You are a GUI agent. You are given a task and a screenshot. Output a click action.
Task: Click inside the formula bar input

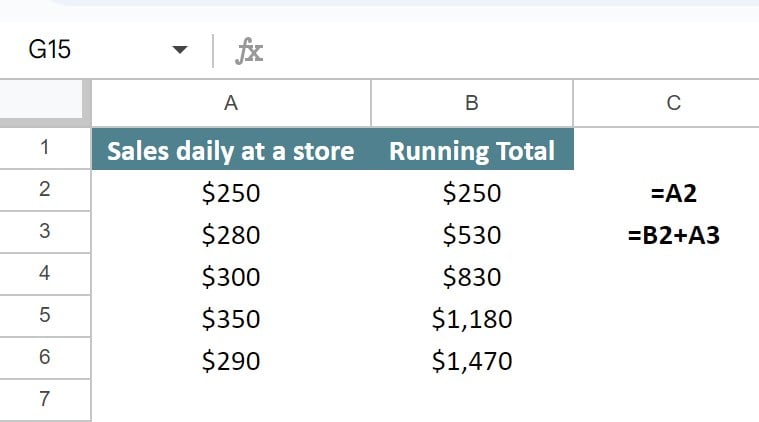(x=500, y=51)
